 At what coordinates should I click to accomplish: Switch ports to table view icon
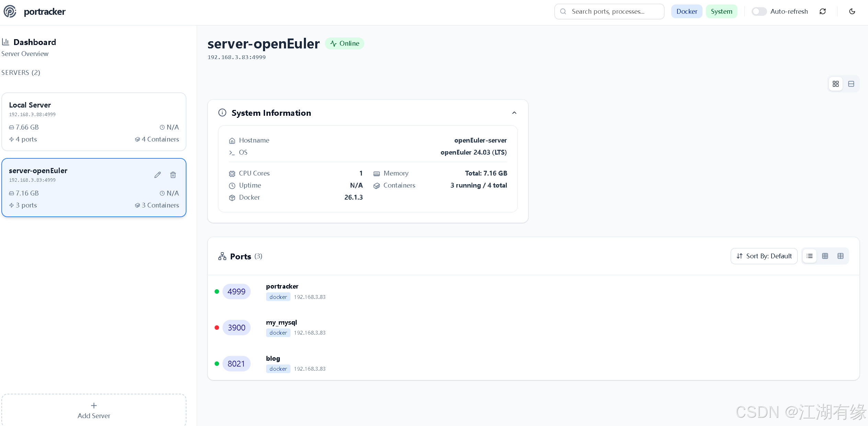coord(841,256)
